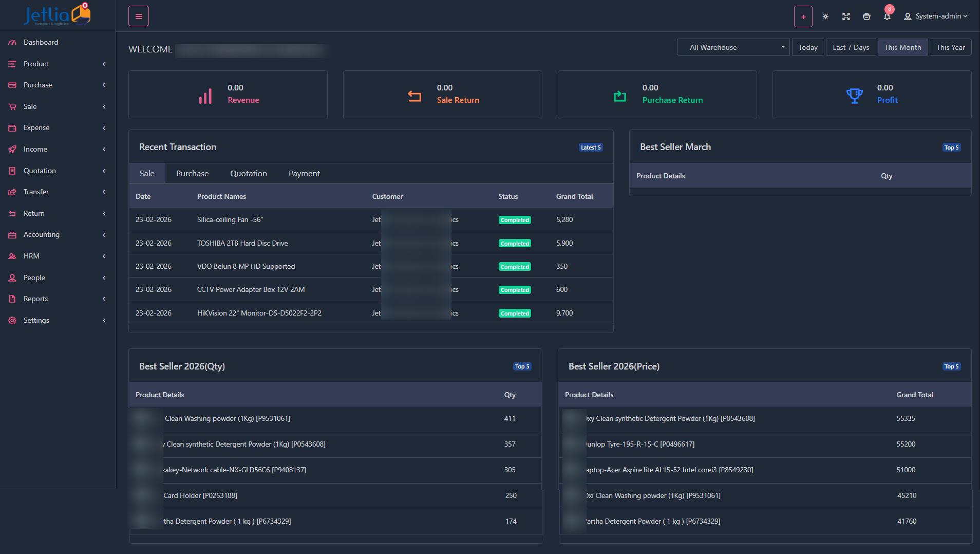The image size is (980, 554).
Task: Switch to the Purchase transactions tab
Action: [192, 174]
